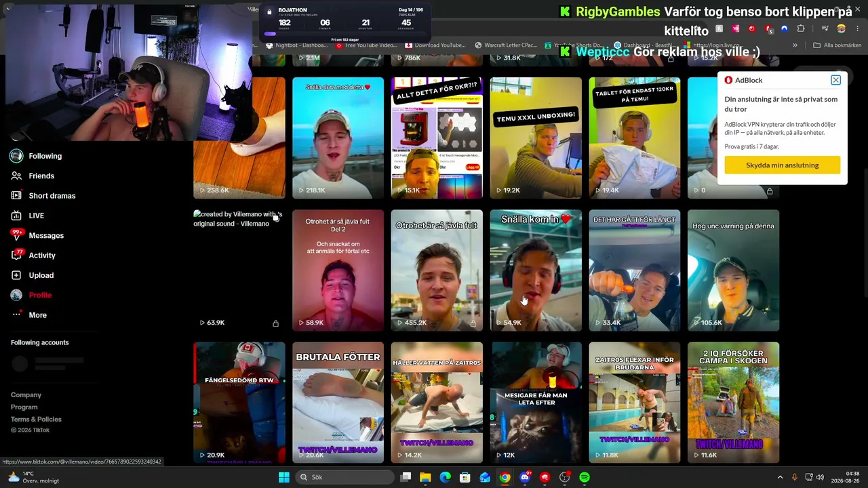Show hidden system tray icons
868x488 pixels.
780,477
